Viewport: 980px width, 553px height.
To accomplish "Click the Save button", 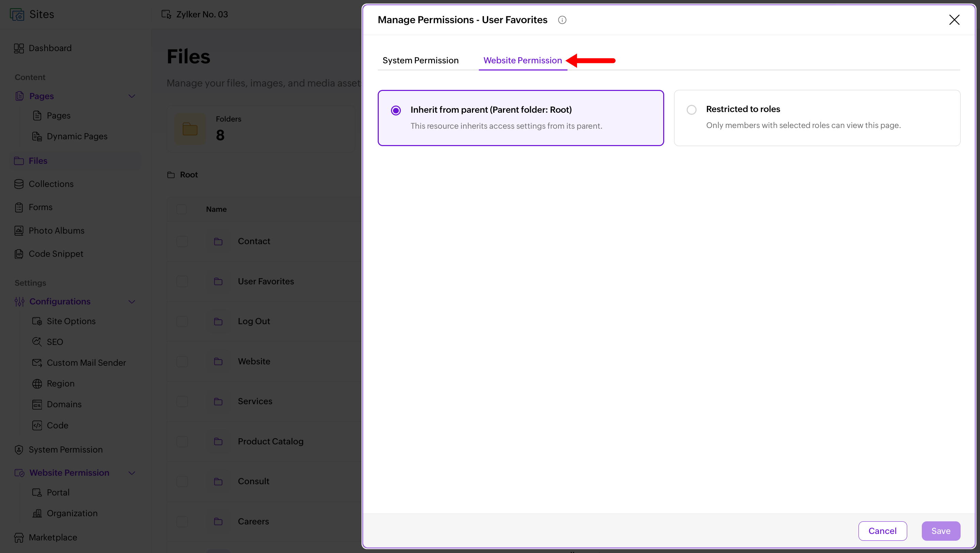I will point(941,531).
